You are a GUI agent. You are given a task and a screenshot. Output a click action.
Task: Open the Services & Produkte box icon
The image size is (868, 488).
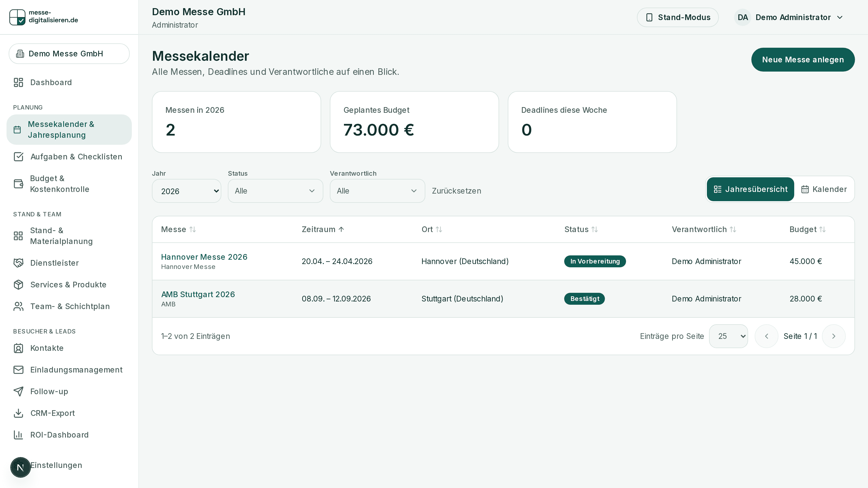coord(18,285)
